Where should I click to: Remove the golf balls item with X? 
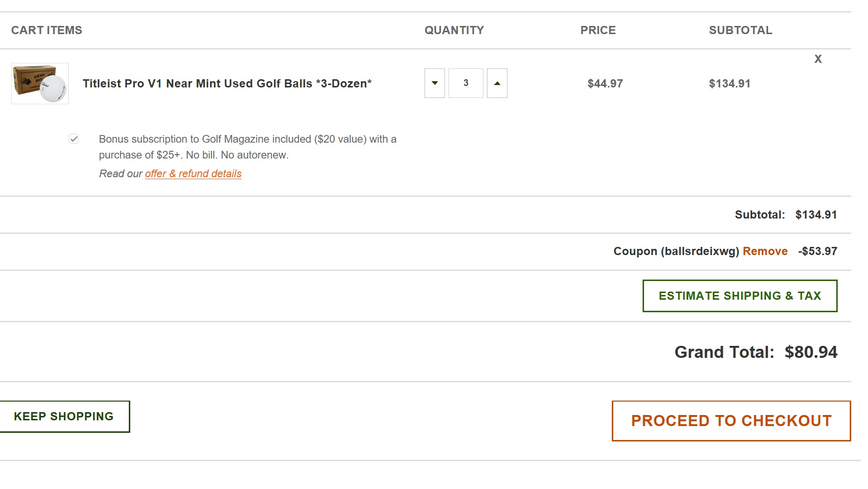pos(818,59)
